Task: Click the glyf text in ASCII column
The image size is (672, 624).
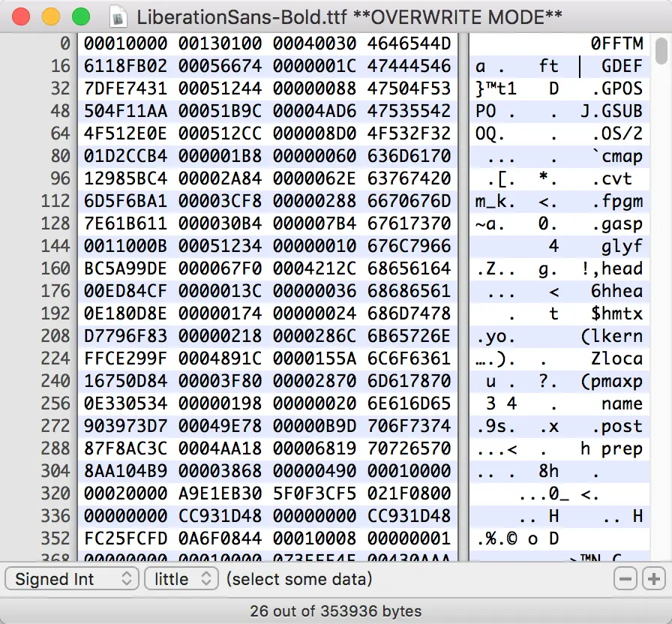Action: pyautogui.click(x=622, y=246)
